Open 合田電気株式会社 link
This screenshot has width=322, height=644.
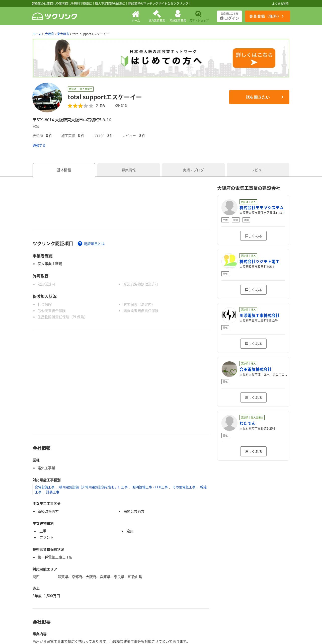click(x=255, y=369)
